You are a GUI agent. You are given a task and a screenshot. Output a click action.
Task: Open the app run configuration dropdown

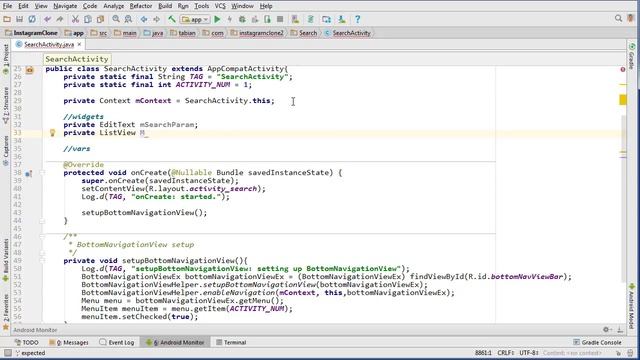[196, 19]
